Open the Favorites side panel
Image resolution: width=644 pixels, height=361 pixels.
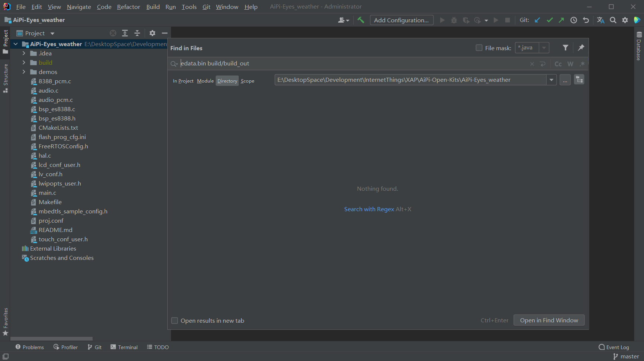coord(5,322)
